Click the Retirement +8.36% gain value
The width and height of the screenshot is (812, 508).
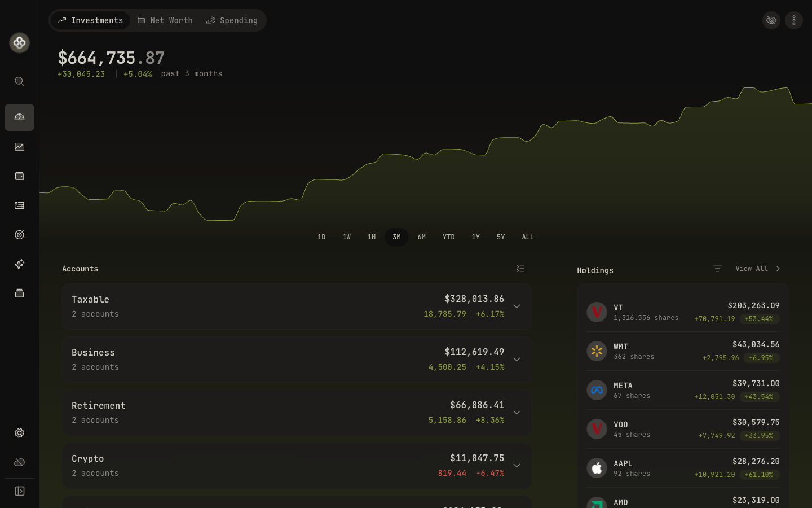tap(490, 420)
